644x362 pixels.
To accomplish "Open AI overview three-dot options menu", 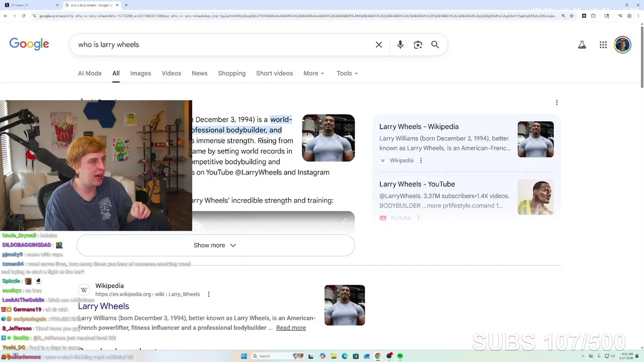I will tap(556, 103).
